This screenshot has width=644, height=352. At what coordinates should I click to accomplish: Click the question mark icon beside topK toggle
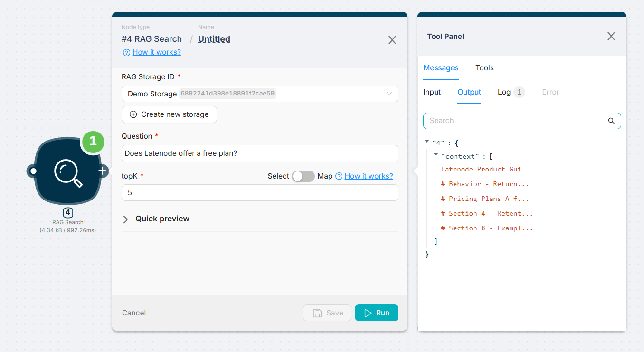point(339,176)
